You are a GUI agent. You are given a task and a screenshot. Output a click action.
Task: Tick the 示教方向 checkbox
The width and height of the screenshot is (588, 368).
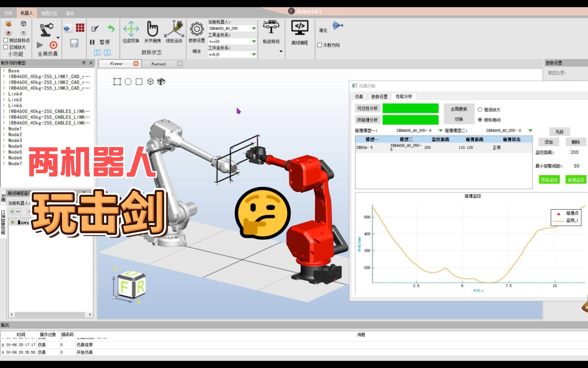tap(319, 45)
